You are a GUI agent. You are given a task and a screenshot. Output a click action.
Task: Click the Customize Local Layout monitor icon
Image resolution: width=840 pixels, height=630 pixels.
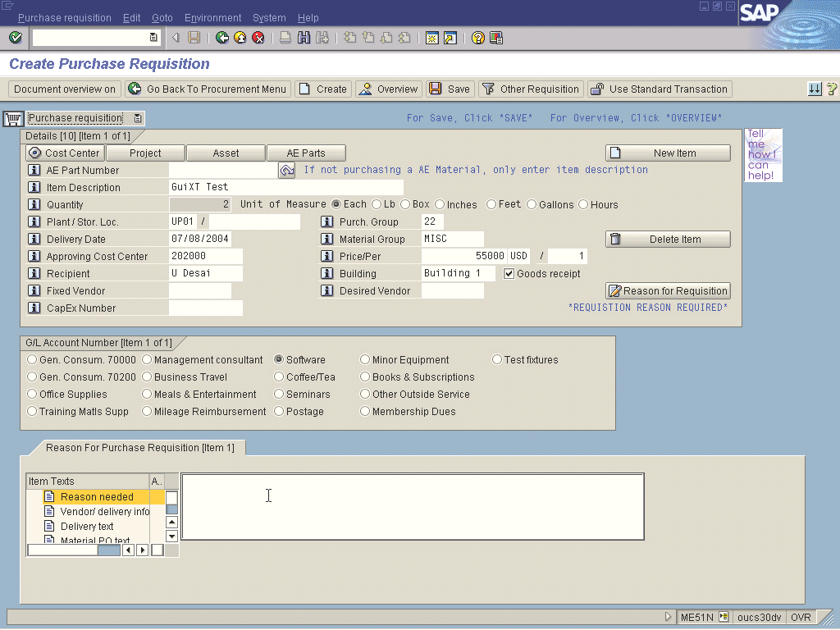point(496,38)
